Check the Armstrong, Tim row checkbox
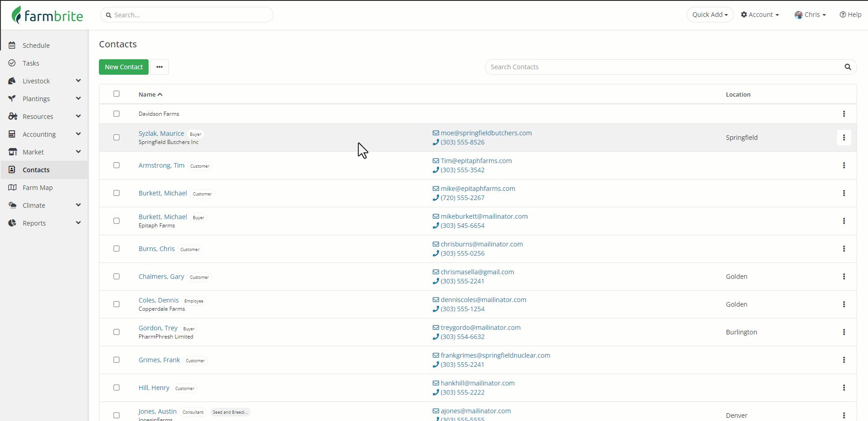 coord(117,165)
